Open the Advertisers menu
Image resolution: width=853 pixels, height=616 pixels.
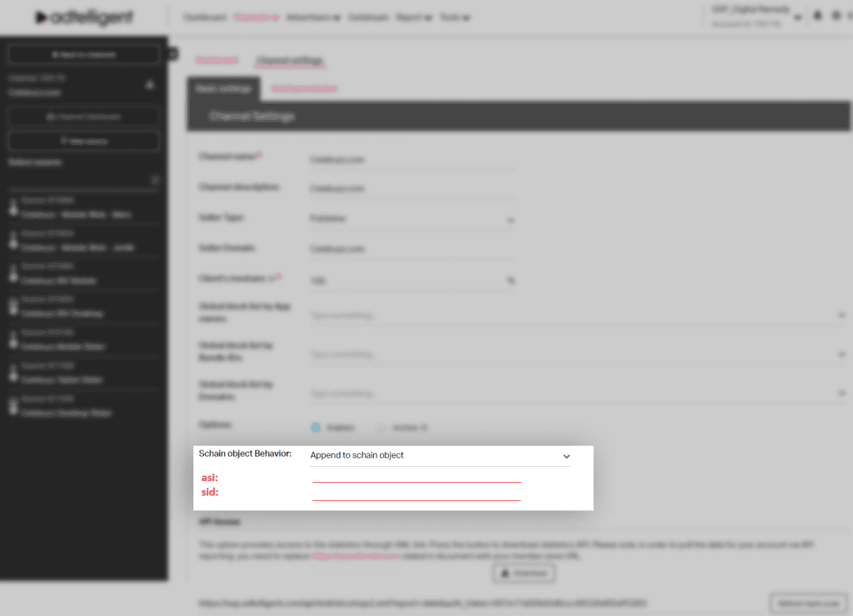(313, 17)
